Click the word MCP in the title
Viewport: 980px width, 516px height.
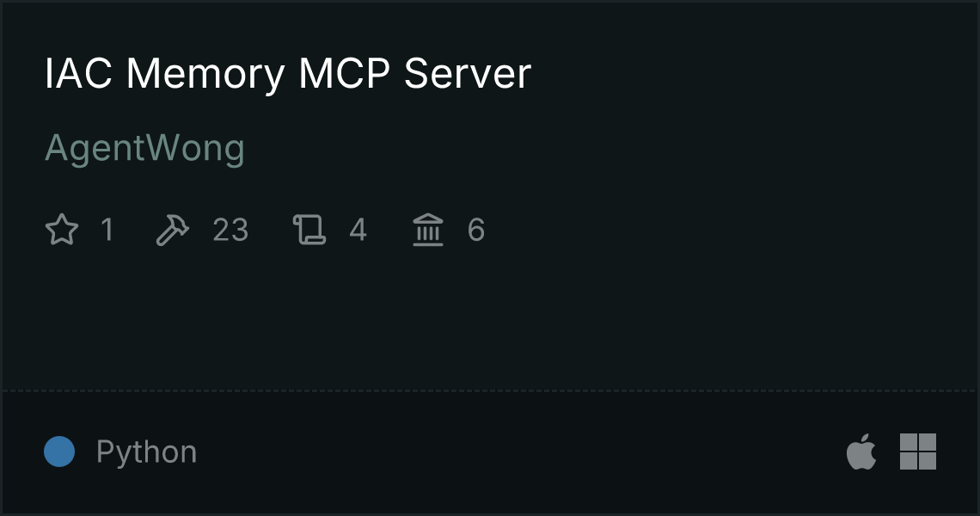point(345,74)
